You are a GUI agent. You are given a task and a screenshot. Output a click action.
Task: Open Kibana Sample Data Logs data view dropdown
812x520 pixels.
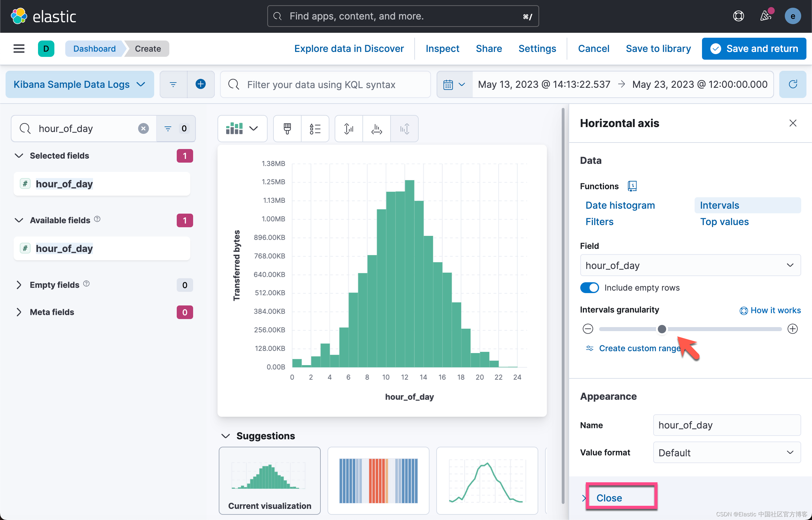click(x=80, y=84)
